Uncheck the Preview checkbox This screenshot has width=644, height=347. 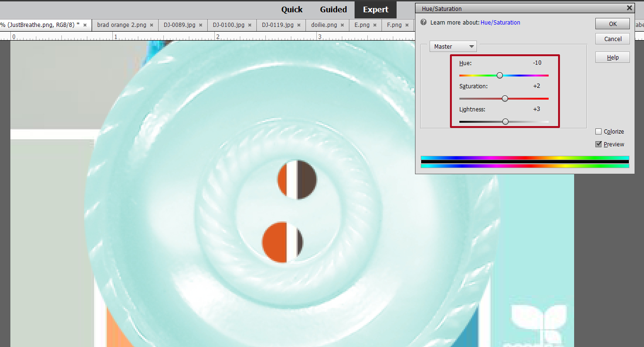coord(599,144)
